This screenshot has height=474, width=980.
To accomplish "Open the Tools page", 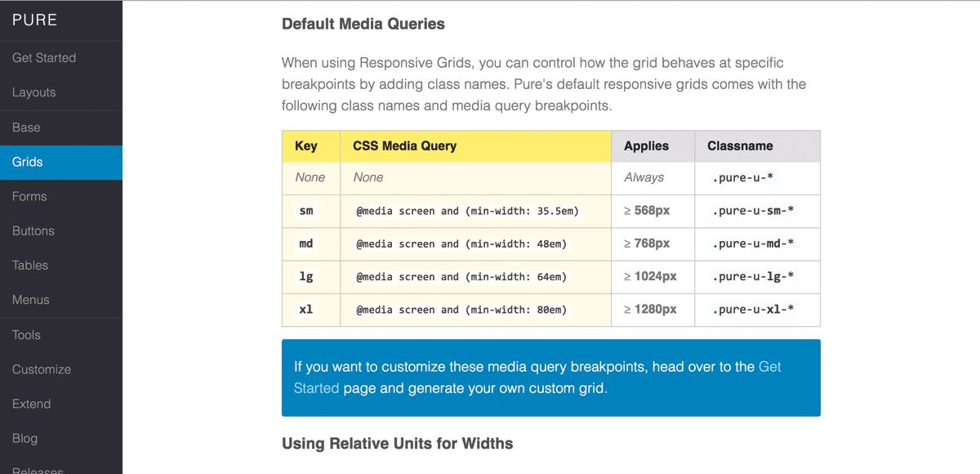I will (25, 334).
